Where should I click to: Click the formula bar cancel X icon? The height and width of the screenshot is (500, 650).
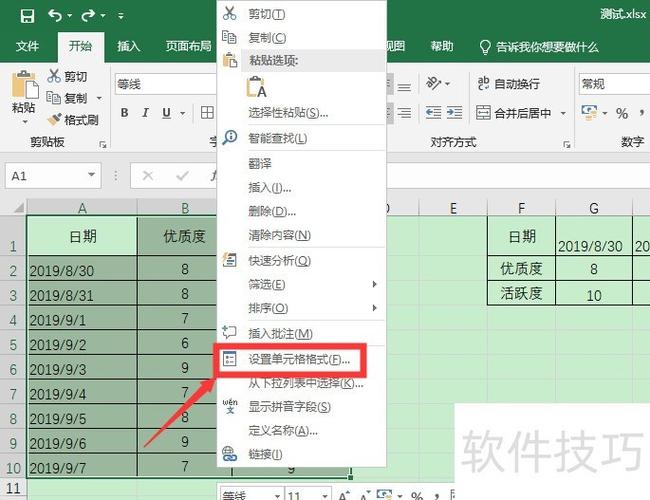click(x=148, y=176)
